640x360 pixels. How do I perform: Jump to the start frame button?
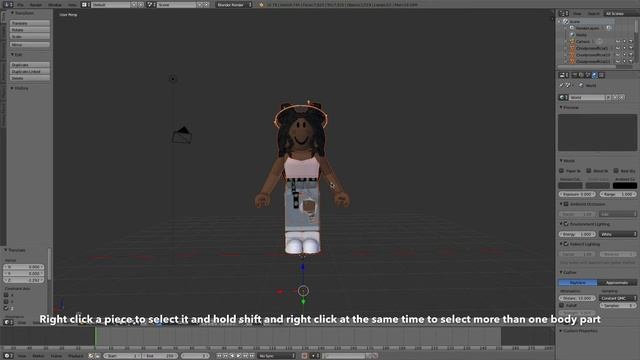tap(219, 356)
